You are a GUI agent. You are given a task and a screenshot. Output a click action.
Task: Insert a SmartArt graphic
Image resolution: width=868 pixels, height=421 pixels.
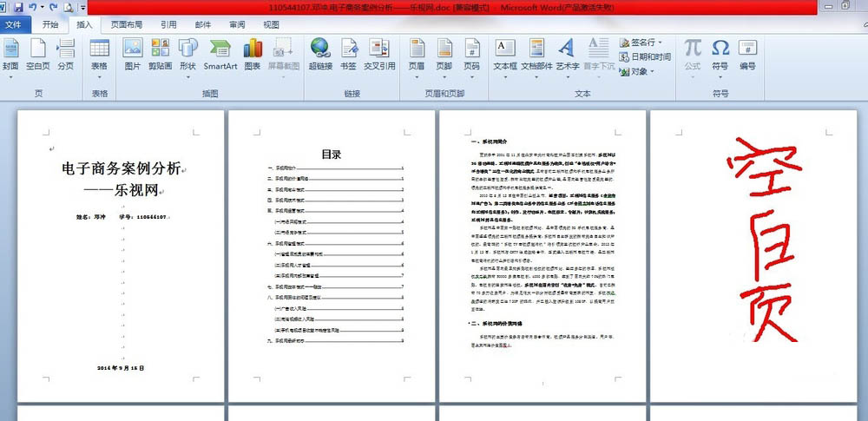click(x=220, y=55)
